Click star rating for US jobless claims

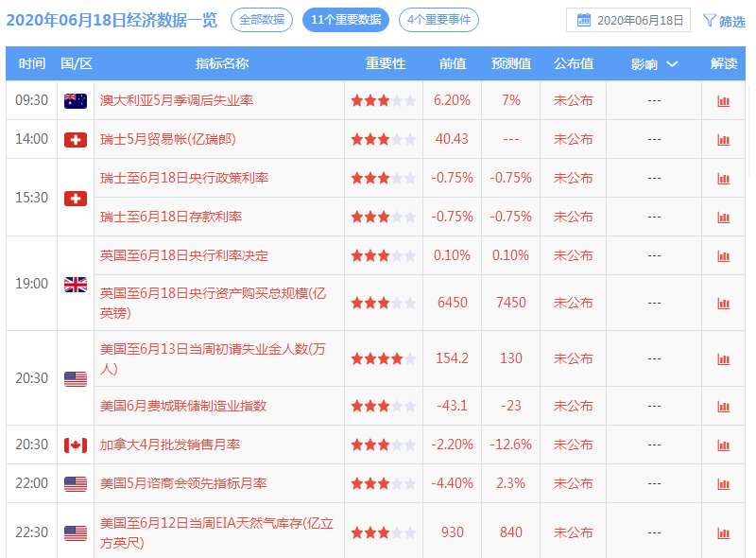(383, 358)
